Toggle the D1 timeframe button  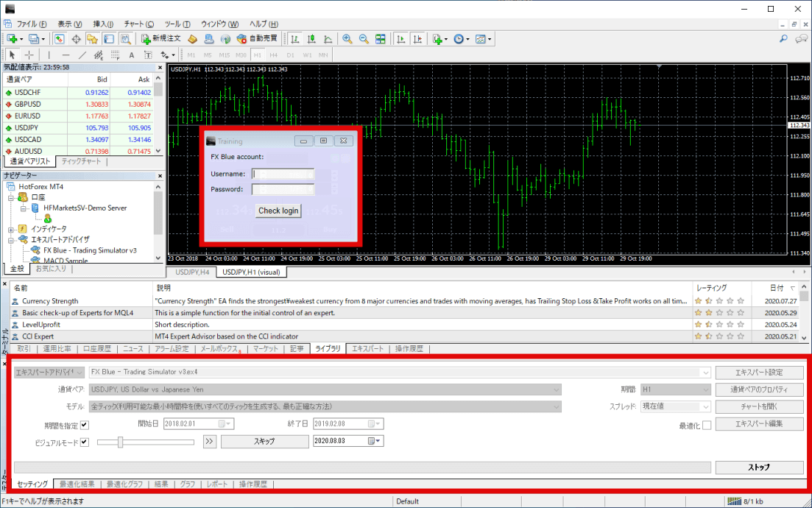(290, 55)
